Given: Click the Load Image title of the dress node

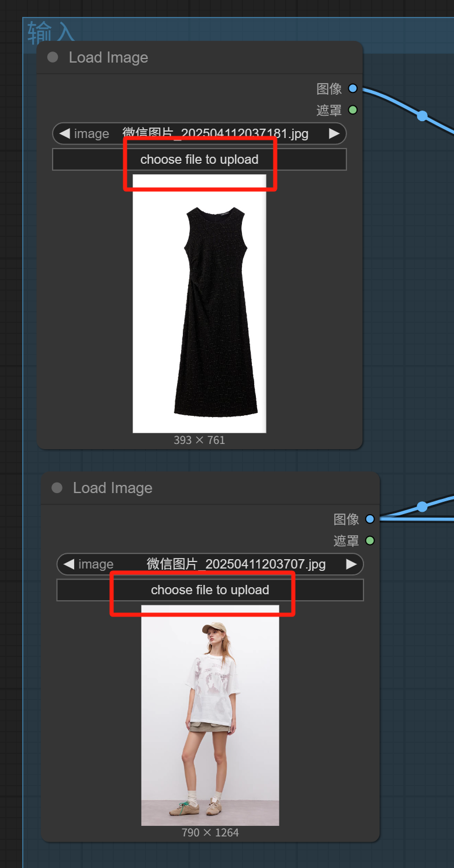Looking at the screenshot, I should tap(109, 57).
